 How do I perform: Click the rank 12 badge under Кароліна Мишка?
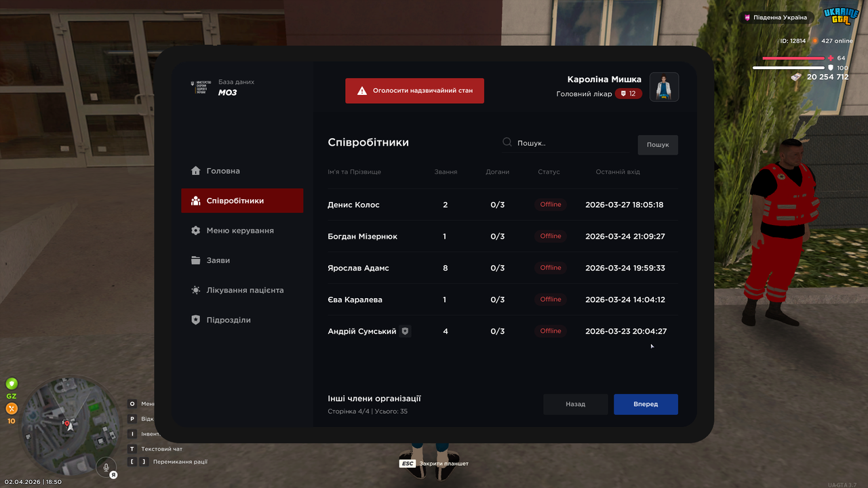click(629, 94)
